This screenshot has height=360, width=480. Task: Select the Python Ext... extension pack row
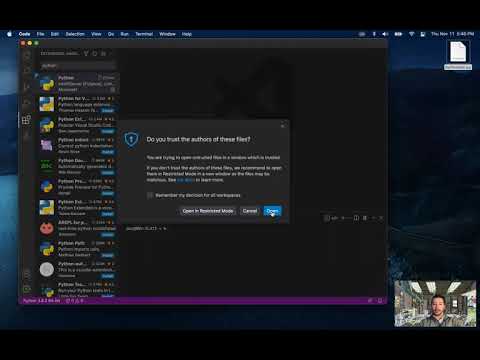[77, 125]
